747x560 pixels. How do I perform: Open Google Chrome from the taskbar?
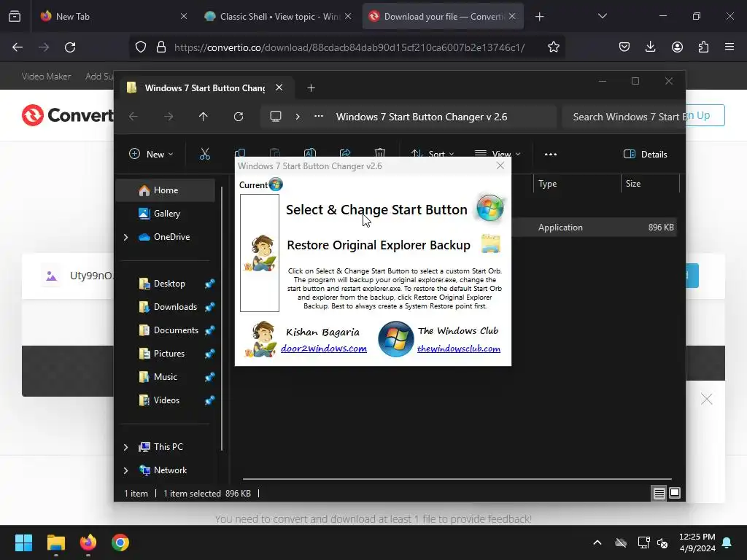[x=120, y=542]
